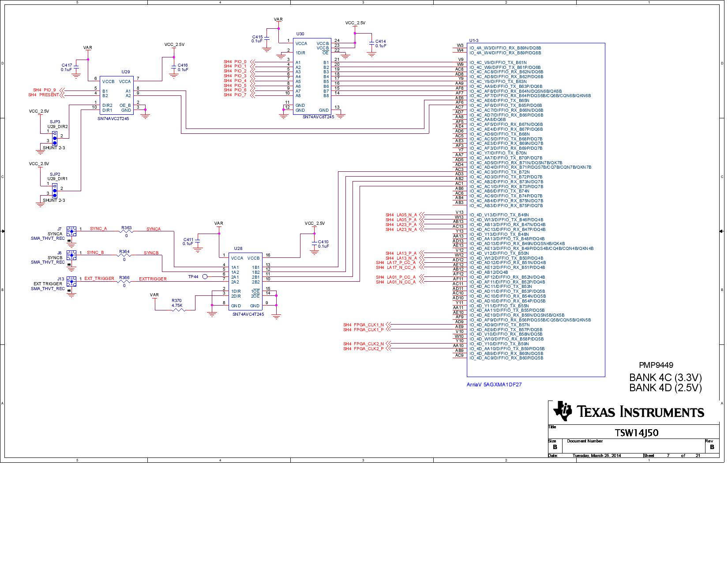Click the SH4 FPGA_CLK1_N off-page label

[364, 325]
